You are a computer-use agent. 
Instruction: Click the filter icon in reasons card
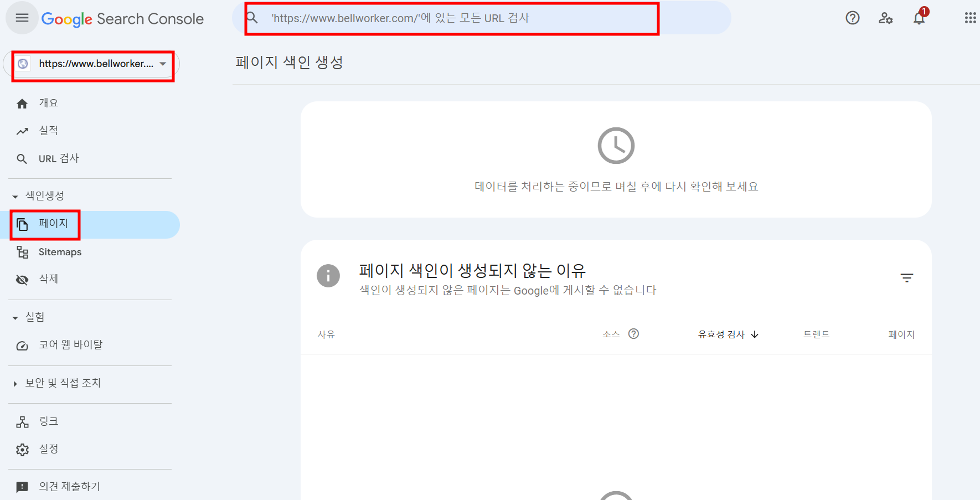pos(907,278)
